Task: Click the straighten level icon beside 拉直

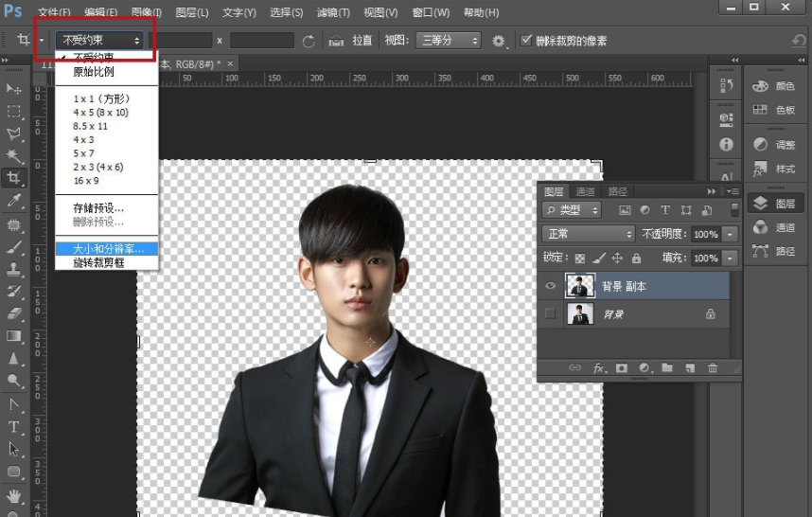Action: (x=336, y=41)
